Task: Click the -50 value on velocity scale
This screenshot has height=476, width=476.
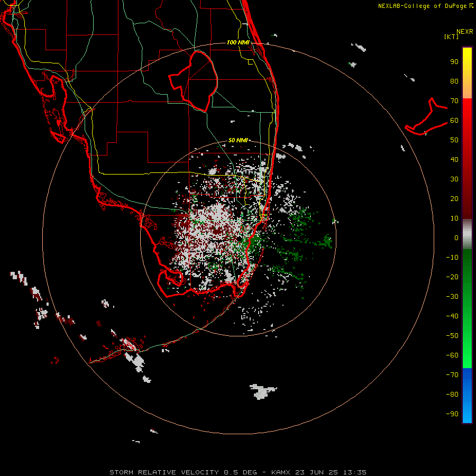Action: (452, 335)
